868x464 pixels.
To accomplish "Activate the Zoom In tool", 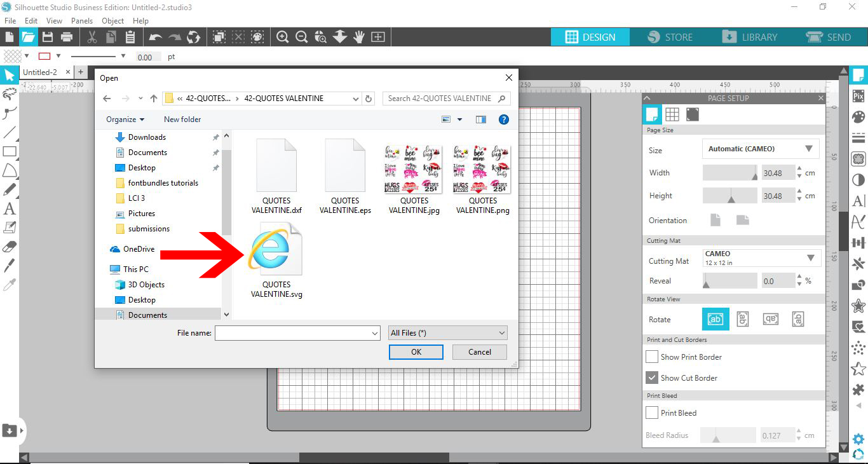I will (x=282, y=36).
